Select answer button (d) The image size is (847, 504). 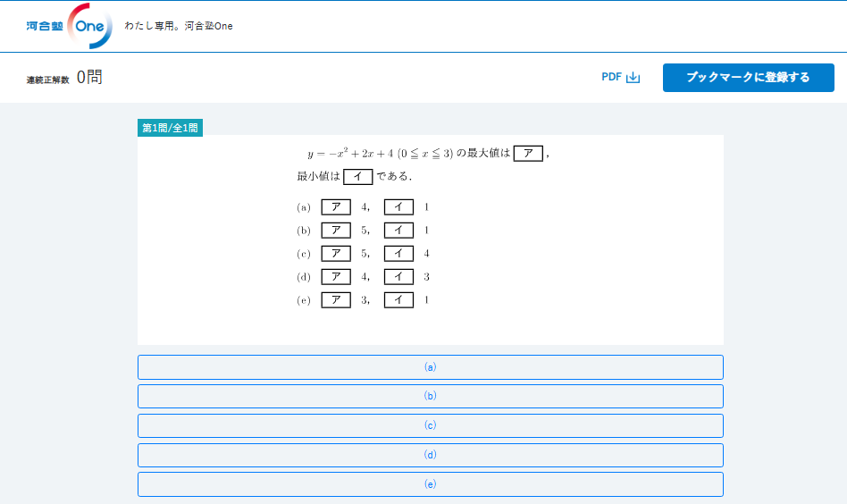(x=430, y=455)
